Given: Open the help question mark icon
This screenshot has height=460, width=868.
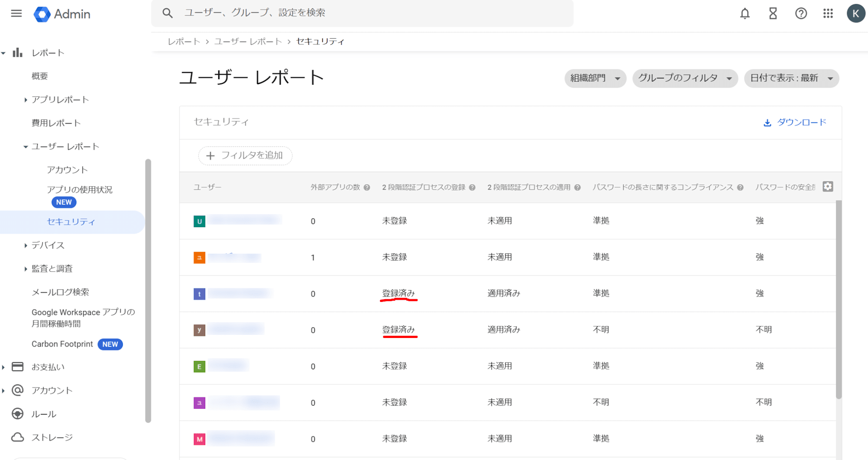Looking at the screenshot, I should 801,13.
